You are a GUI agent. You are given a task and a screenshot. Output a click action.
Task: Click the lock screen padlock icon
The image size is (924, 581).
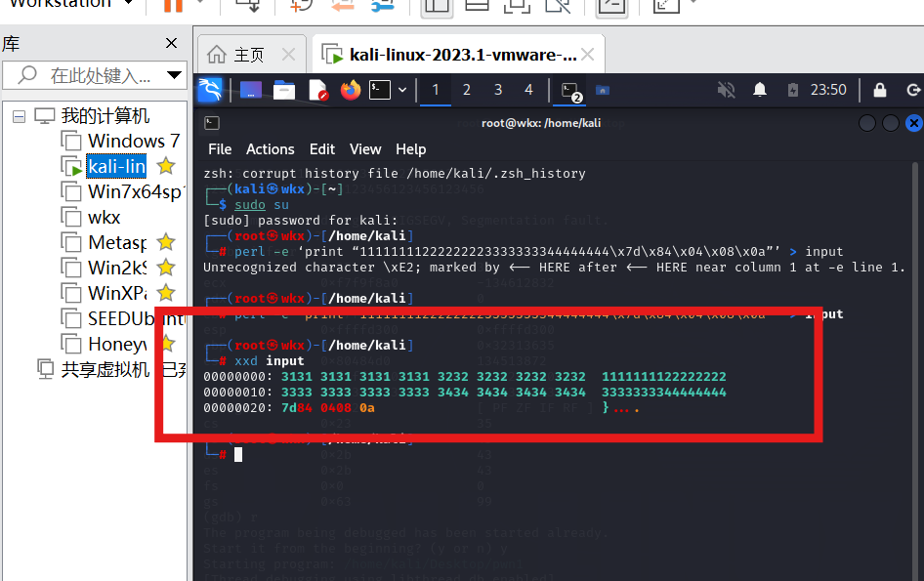point(880,90)
